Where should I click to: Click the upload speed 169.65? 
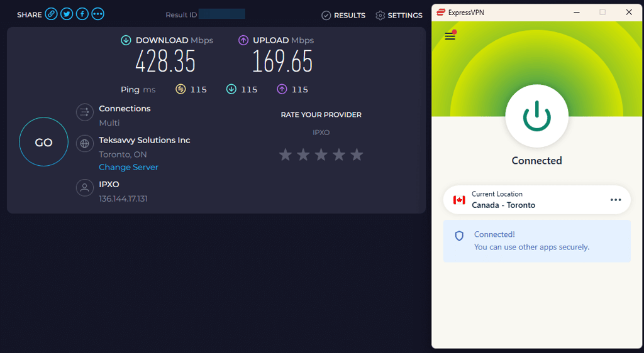[x=282, y=62]
